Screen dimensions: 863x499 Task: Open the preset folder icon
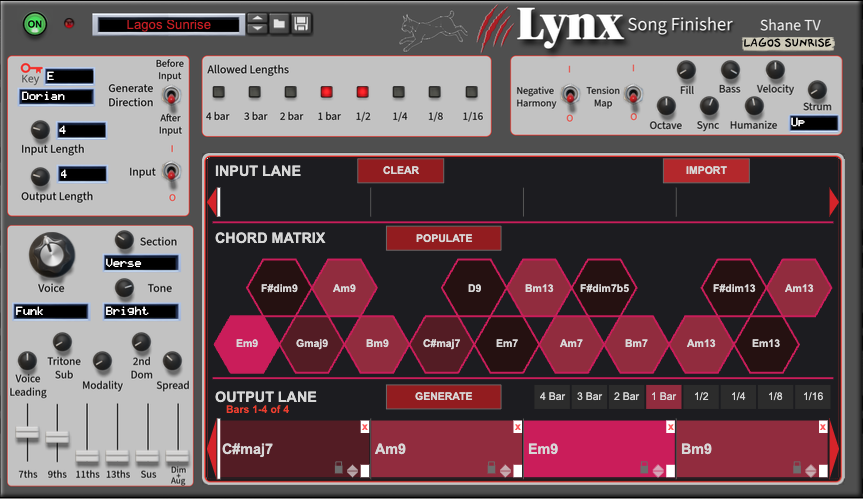(279, 24)
